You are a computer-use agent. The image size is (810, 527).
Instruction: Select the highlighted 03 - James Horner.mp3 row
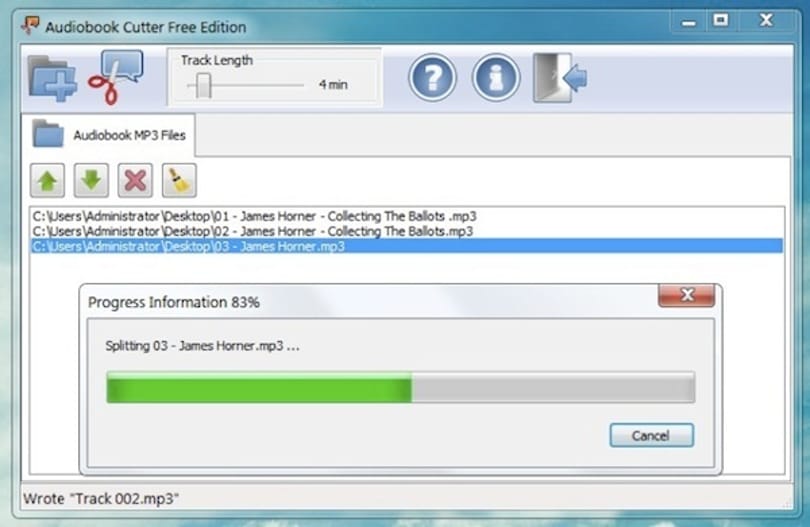(x=407, y=246)
